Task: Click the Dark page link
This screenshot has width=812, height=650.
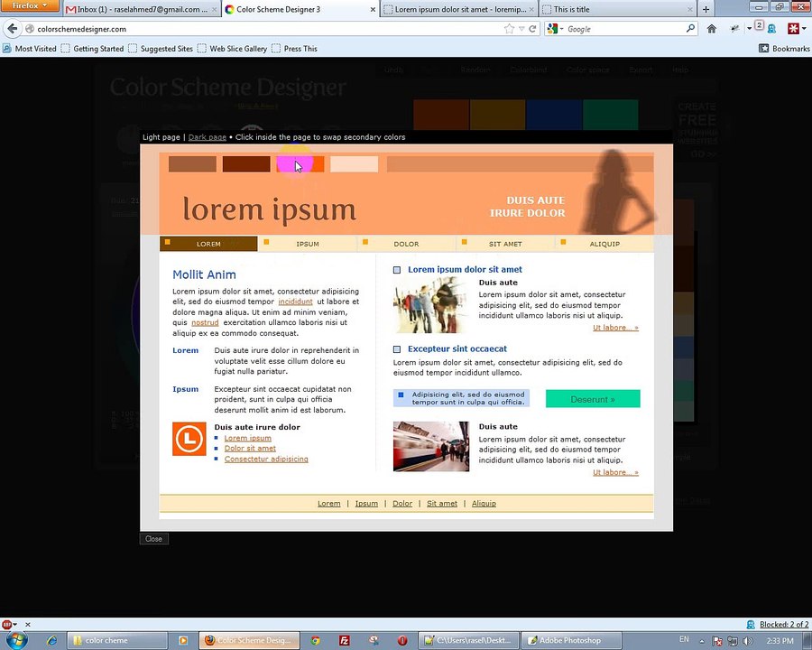Action: point(208,137)
